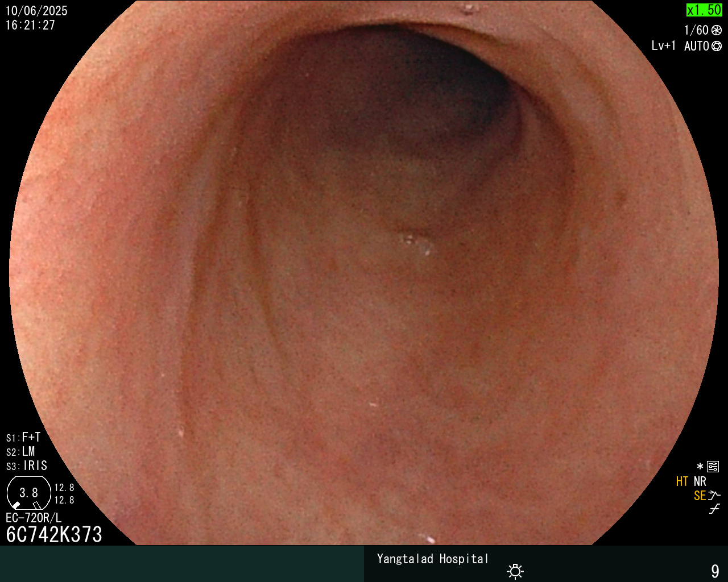Viewport: 728px width, 582px height.
Task: Click the AUTO iris mode label
Action: 696,46
